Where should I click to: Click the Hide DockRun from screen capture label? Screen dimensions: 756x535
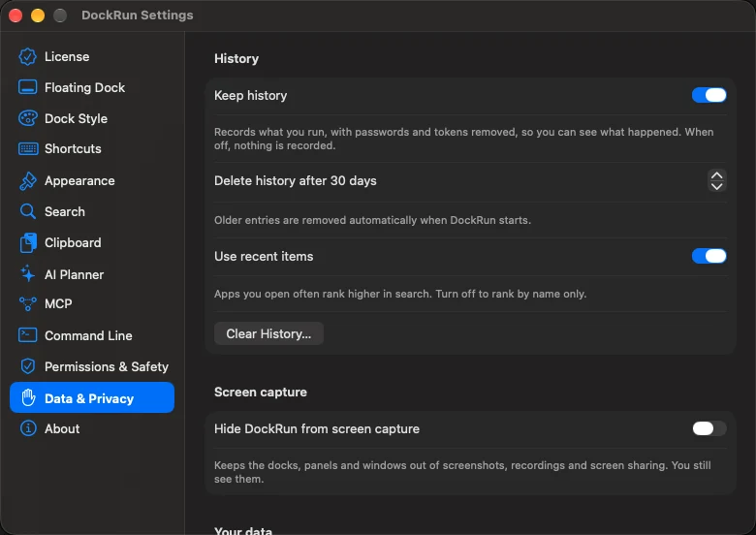[x=317, y=429]
